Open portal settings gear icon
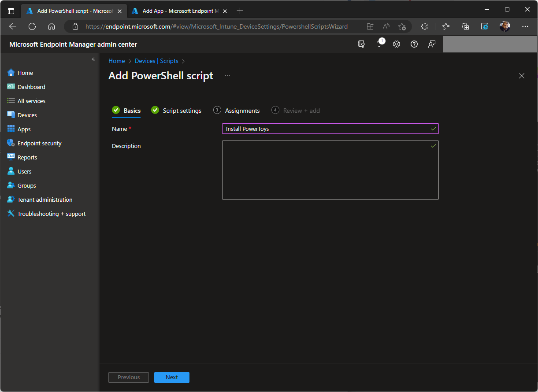 pos(397,44)
